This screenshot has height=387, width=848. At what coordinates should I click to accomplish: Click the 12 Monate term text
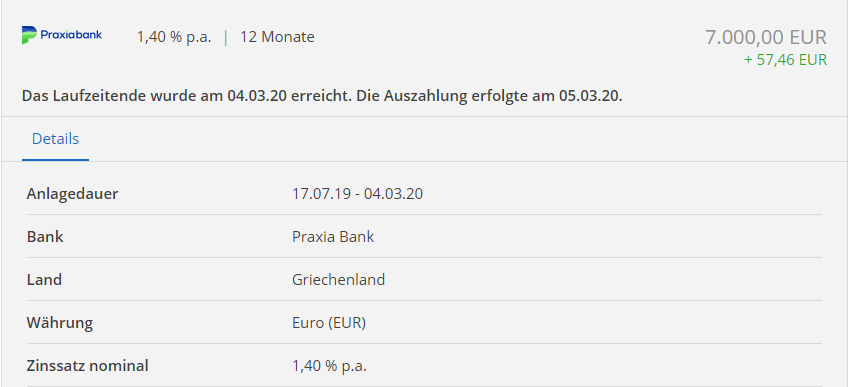click(277, 37)
